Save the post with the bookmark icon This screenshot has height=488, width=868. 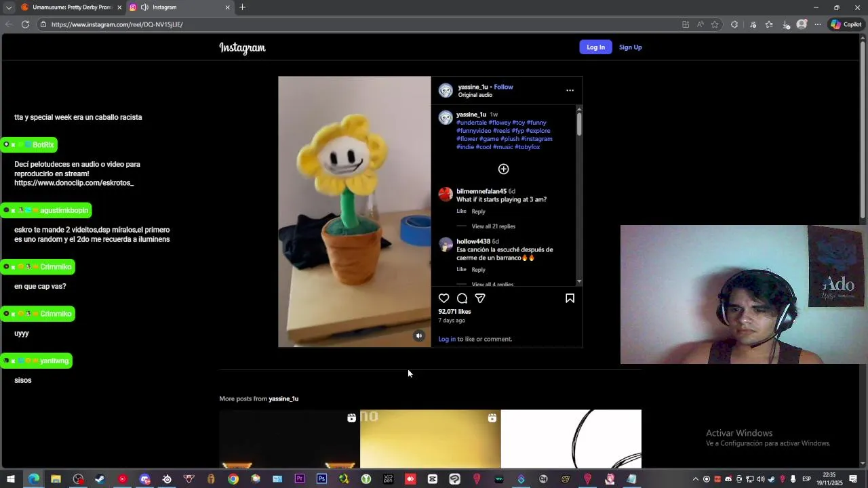(570, 298)
